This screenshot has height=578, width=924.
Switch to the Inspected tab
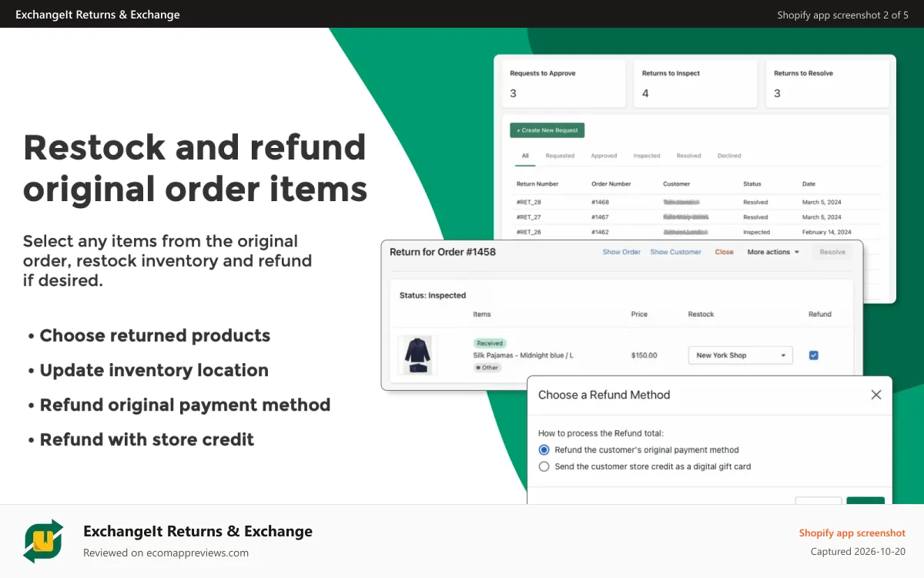click(647, 156)
